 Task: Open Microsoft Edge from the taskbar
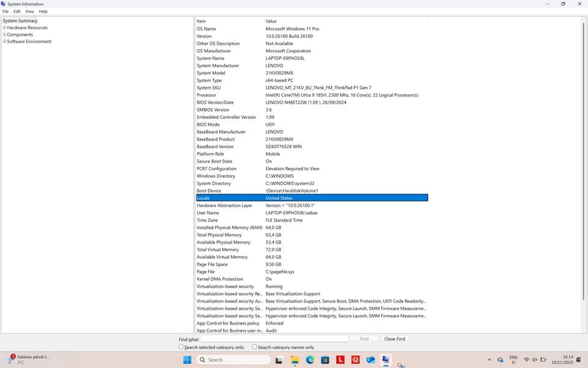point(310,360)
